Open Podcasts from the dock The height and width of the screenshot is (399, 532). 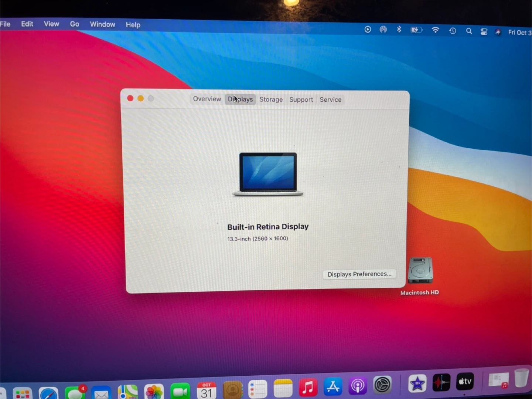pyautogui.click(x=358, y=386)
